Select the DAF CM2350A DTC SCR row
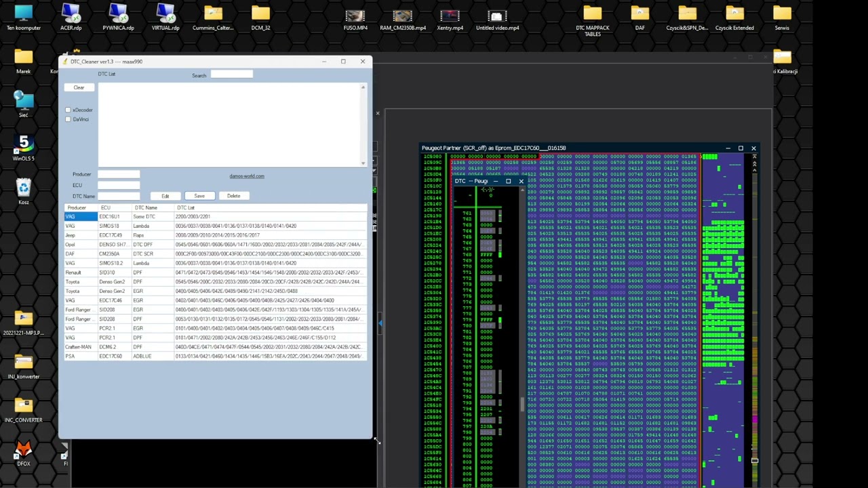This screenshot has height=488, width=868. (x=216, y=253)
